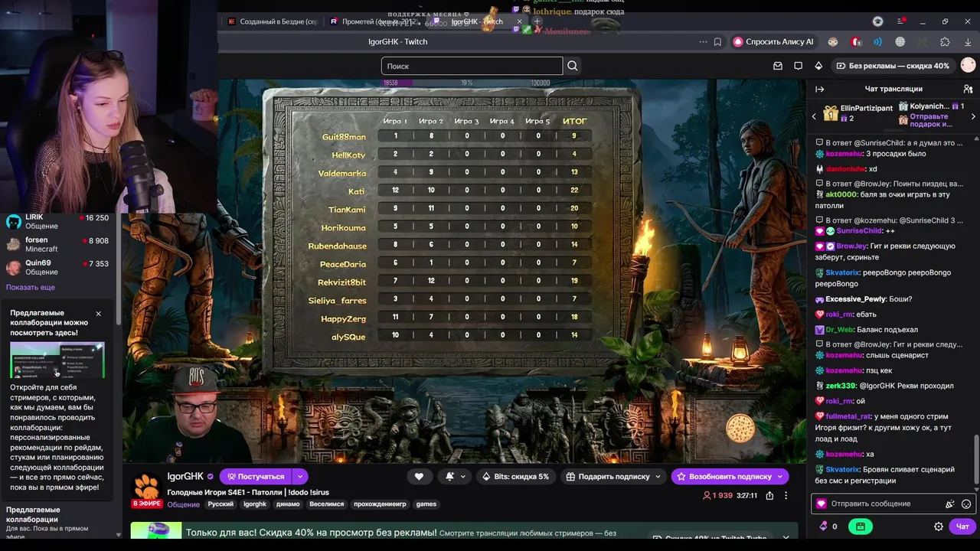Open the notification bell settings

[455, 476]
